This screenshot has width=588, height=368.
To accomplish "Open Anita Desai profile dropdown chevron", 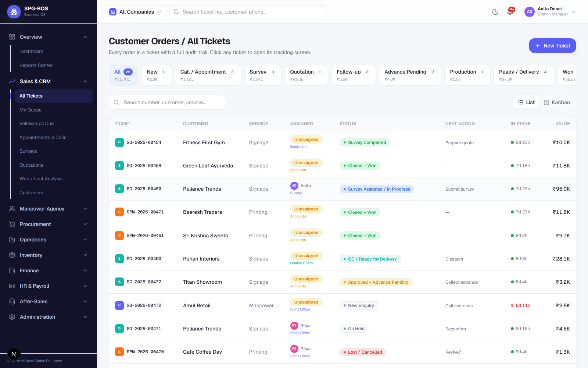I will tap(574, 12).
